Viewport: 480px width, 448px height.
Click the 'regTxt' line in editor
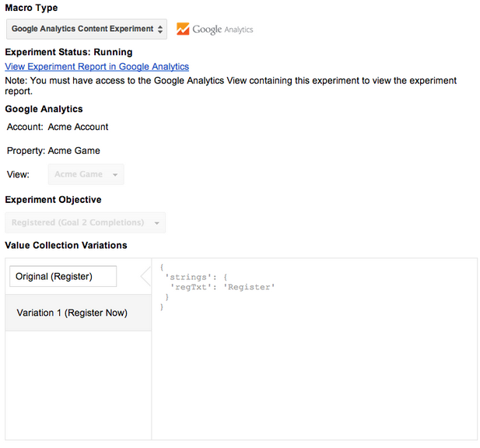point(222,287)
